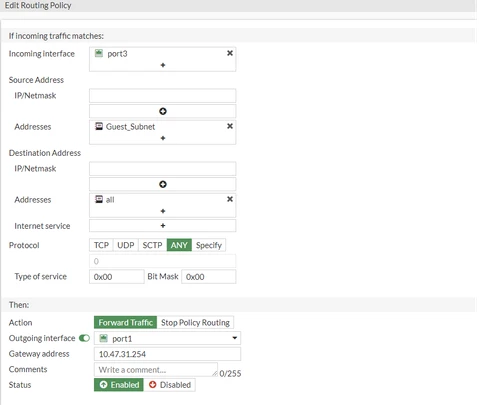
Task: Choose Specify protocol option
Action: 209,245
